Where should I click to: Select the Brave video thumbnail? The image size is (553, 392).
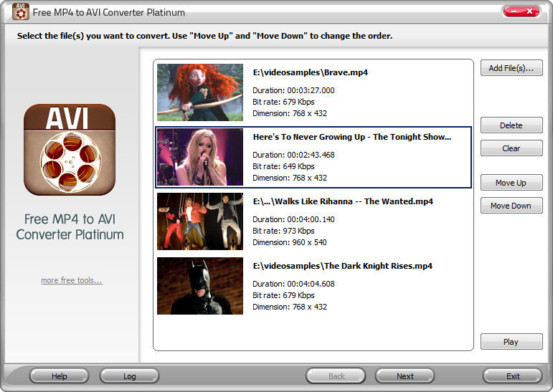click(x=200, y=92)
